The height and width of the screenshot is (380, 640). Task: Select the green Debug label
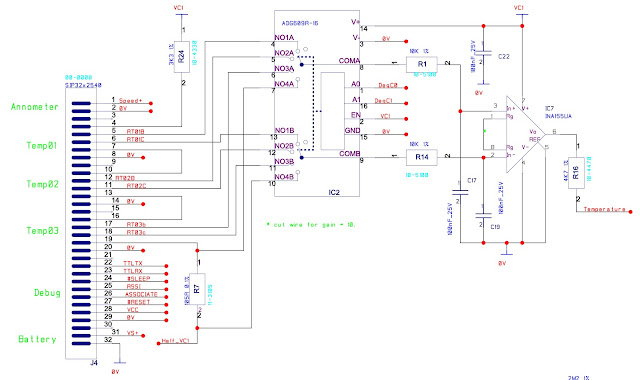coord(47,293)
